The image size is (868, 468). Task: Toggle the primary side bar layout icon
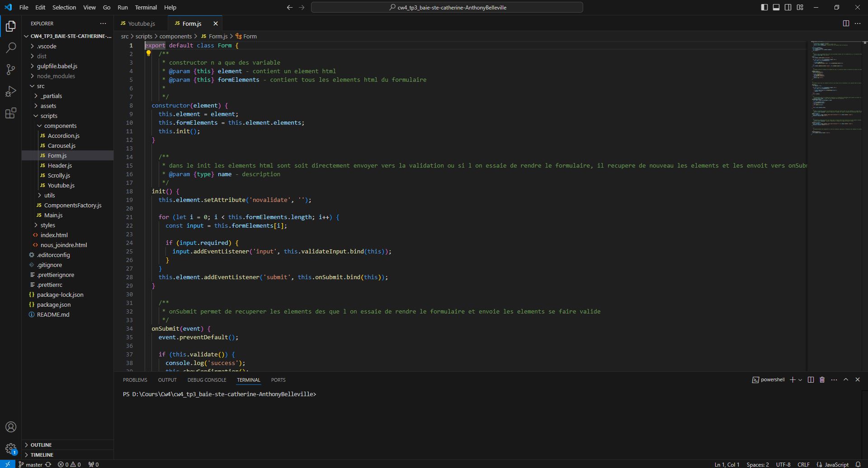pyautogui.click(x=764, y=7)
